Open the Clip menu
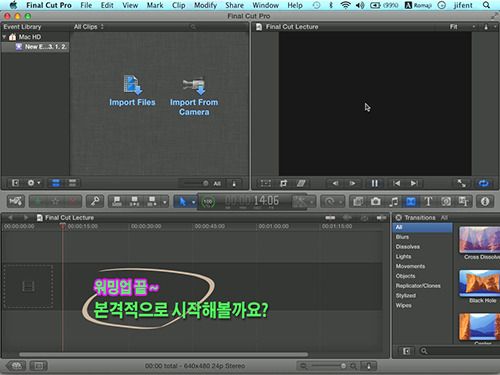The height and width of the screenshot is (375, 500). tap(179, 5)
